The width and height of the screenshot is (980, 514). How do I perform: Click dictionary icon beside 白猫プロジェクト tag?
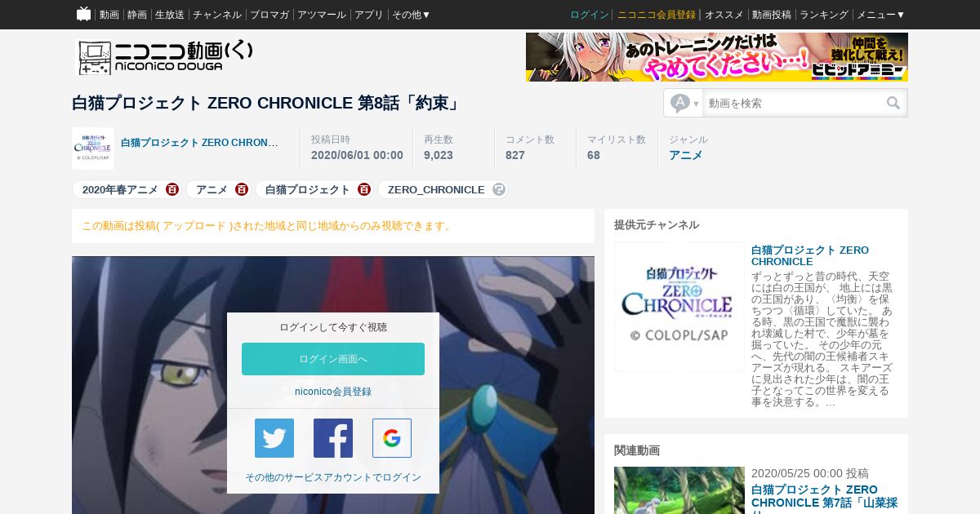(364, 189)
